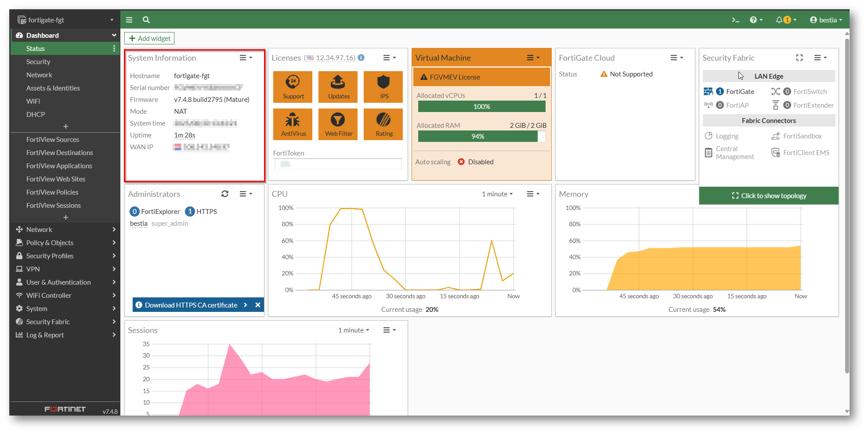Click the search magnifier icon
868x434 pixels.
[146, 20]
